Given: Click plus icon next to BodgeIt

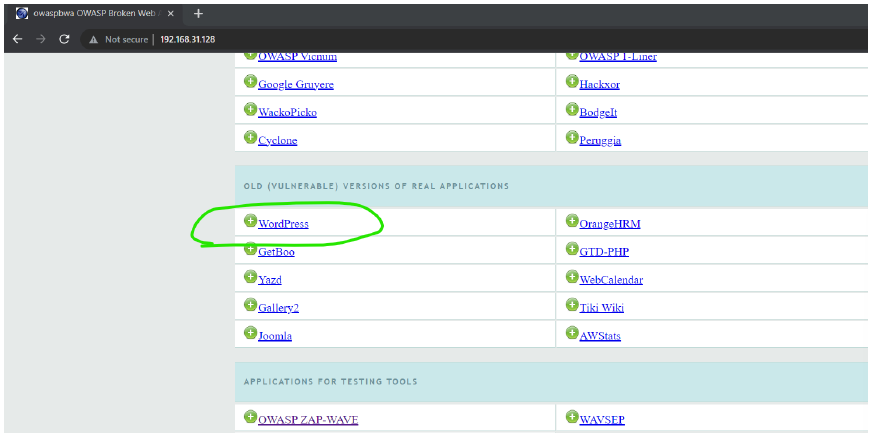Looking at the screenshot, I should pyautogui.click(x=572, y=109).
